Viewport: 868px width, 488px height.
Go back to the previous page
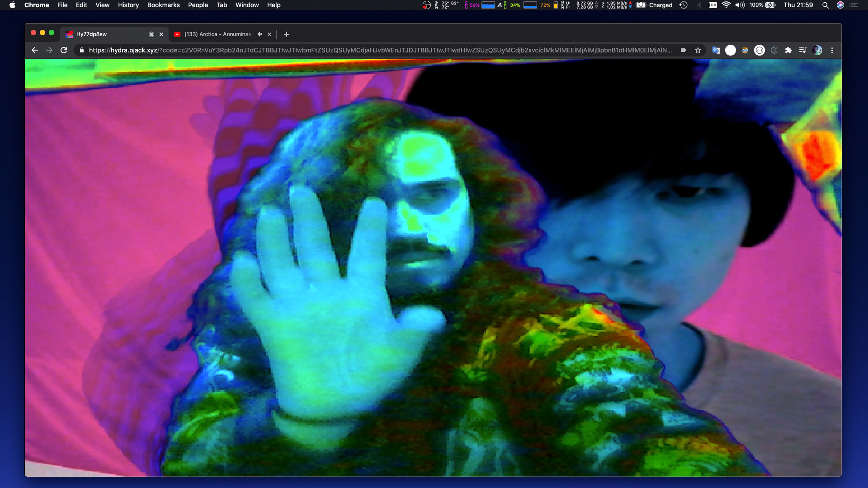(x=35, y=50)
